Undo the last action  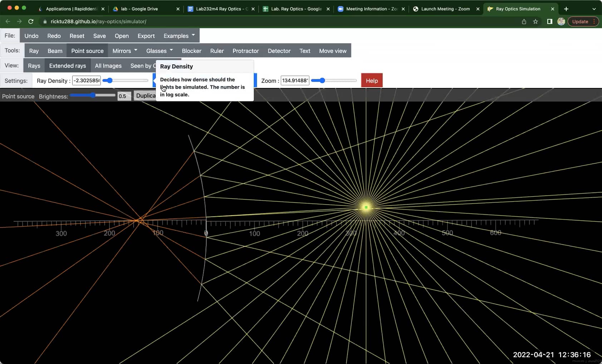[x=31, y=36]
